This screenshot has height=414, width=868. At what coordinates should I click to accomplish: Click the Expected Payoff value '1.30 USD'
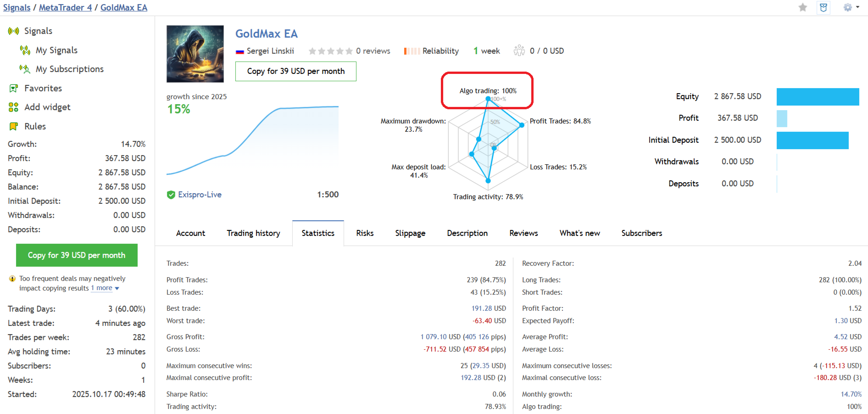pos(848,321)
